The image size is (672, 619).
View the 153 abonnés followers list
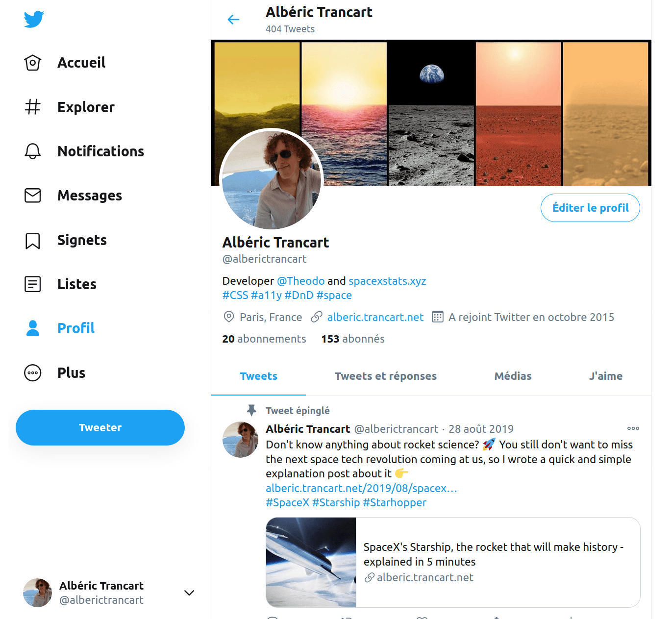(353, 339)
